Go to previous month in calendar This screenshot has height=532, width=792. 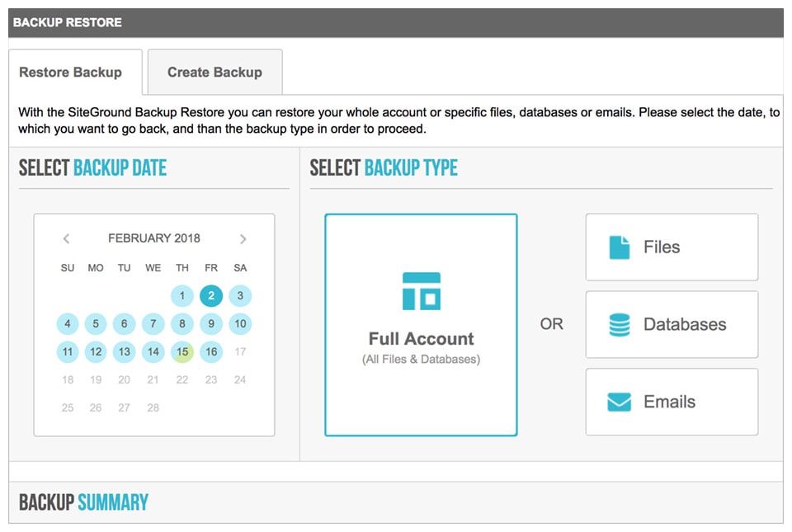coord(67,239)
